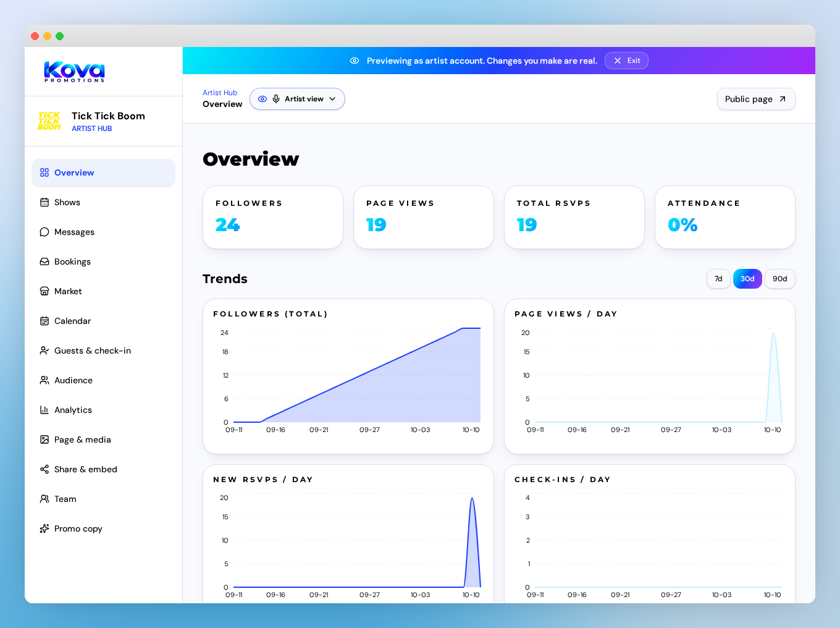
Task: Open the Artist view dropdown
Action: [297, 99]
